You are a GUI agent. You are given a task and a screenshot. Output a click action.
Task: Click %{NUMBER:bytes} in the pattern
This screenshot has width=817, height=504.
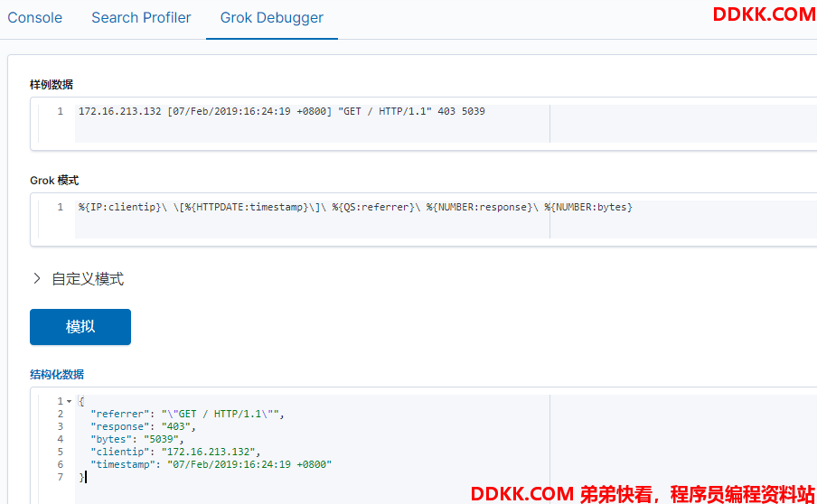[588, 207]
